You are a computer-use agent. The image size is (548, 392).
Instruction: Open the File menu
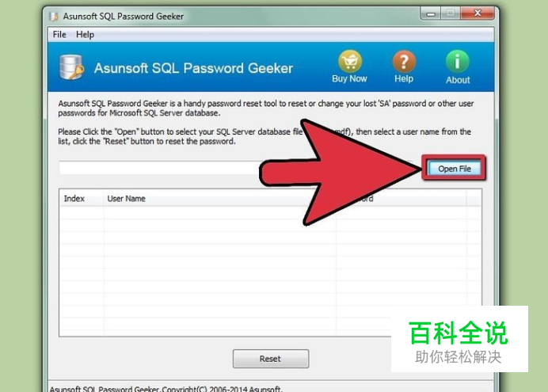point(59,35)
